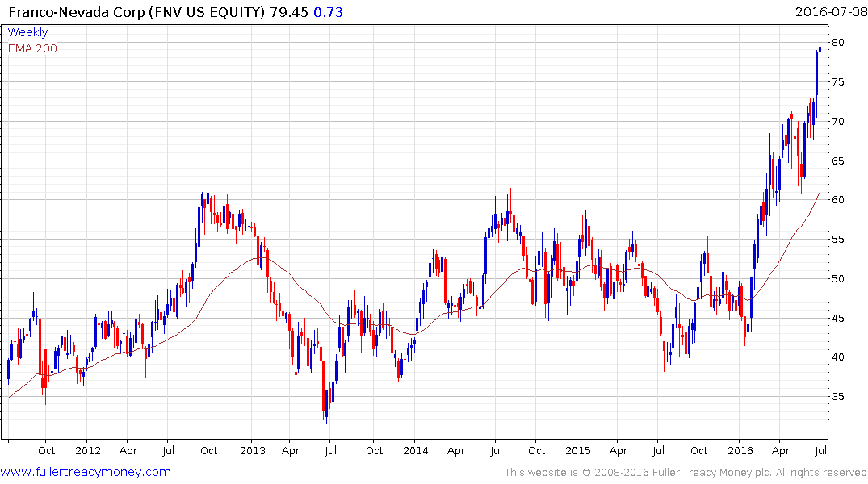Click the 45 price axis label
The image size is (868, 484).
click(837, 318)
